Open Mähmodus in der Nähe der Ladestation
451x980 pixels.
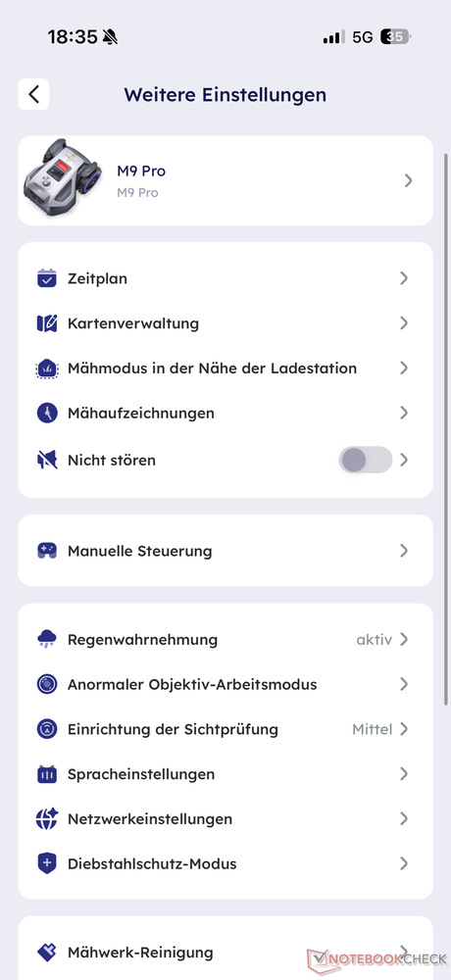(225, 368)
